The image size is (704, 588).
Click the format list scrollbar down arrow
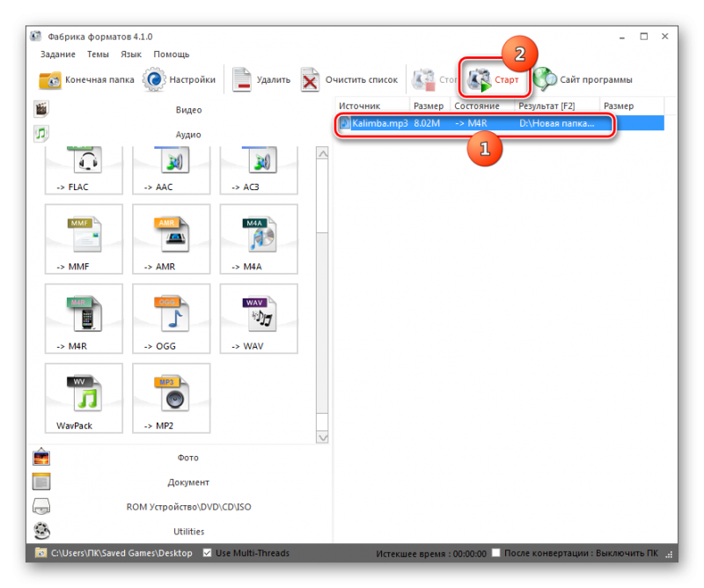(322, 437)
